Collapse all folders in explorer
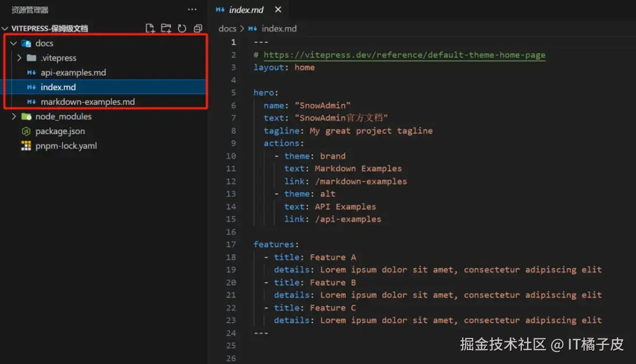Screen dimensions: 636x364 coord(198,28)
